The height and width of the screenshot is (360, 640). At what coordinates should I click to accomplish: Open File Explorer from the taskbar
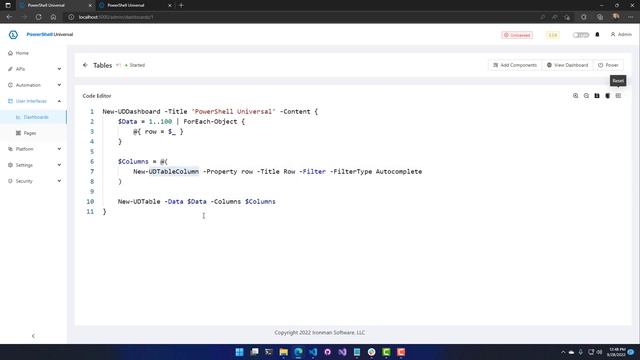tap(284, 352)
